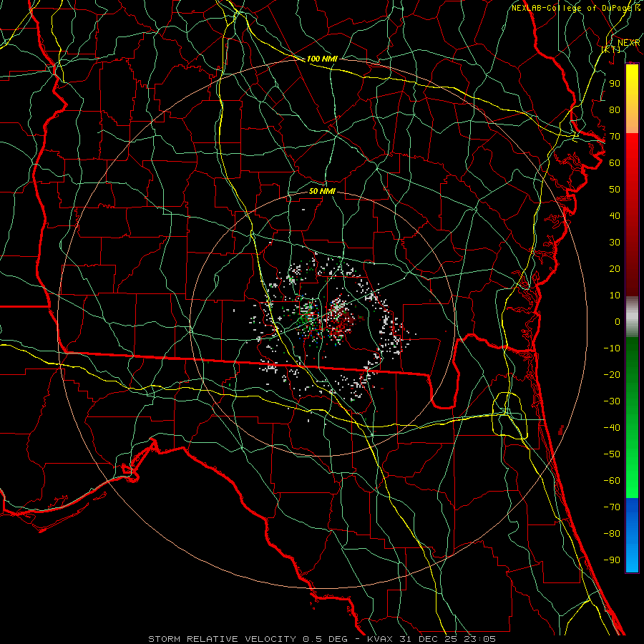The height and width of the screenshot is (644, 644).
Task: Click the "50" value on velocity scale
Action: click(615, 190)
